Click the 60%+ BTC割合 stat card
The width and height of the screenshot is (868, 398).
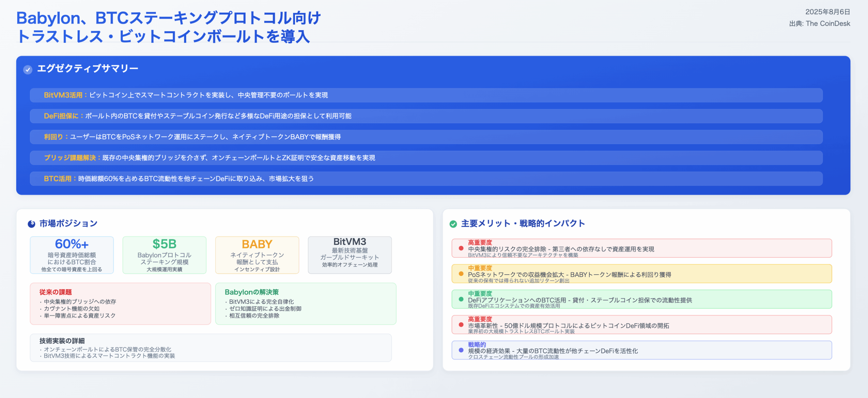[72, 255]
